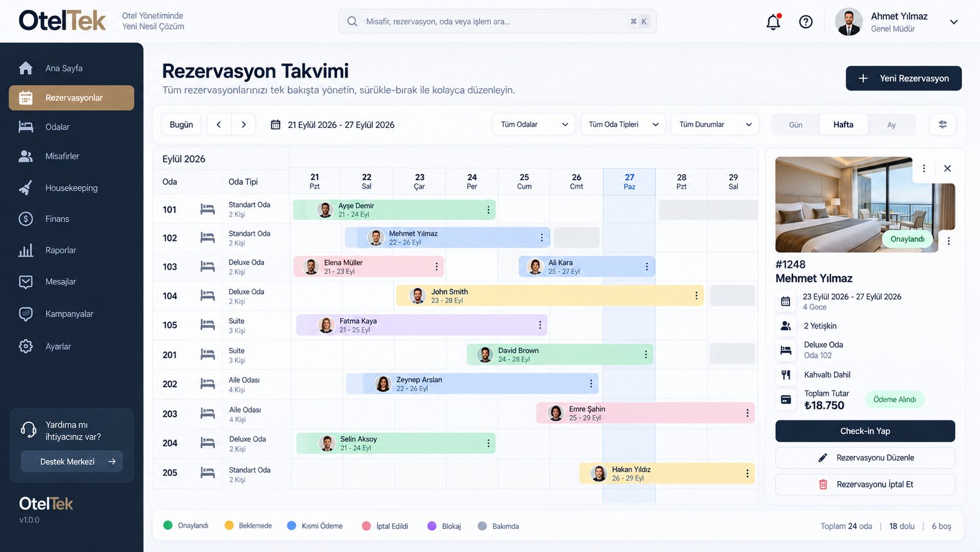Screen dimensions: 980x552
Task: Open options menu on Elena Müller reservation
Action: [x=437, y=266]
